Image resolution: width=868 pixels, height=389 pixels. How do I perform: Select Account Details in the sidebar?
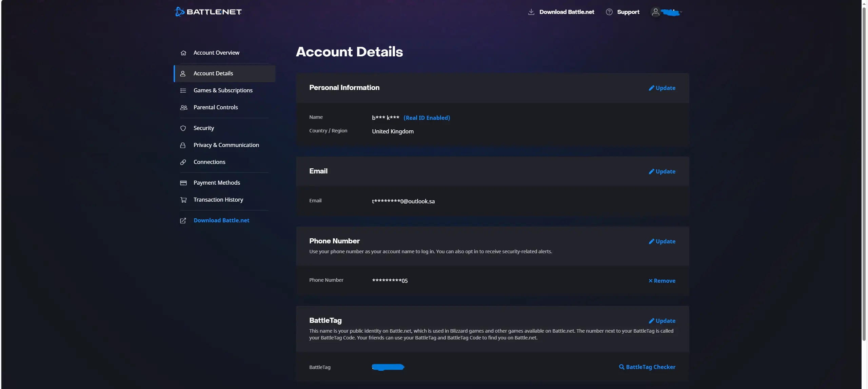(213, 73)
